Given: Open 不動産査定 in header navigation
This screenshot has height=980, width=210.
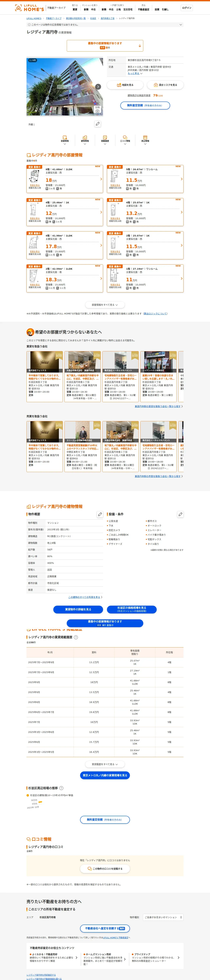Looking at the screenshot, I should tap(144, 9).
